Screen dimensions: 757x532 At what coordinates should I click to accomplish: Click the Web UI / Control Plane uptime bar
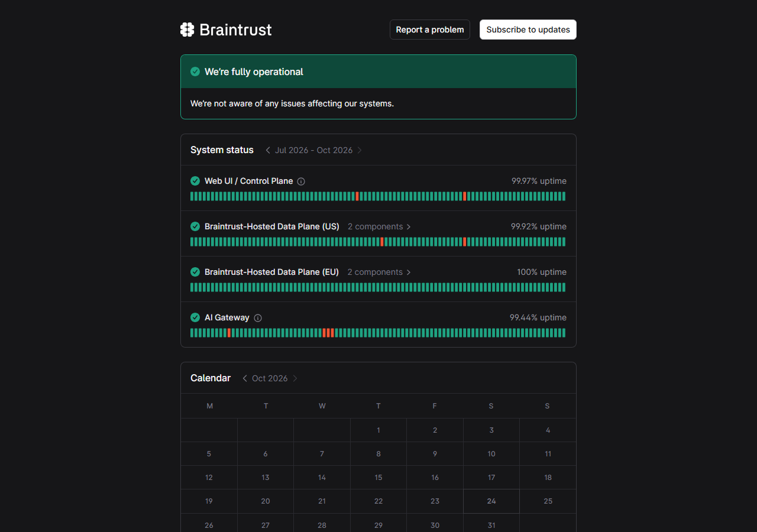(378, 196)
